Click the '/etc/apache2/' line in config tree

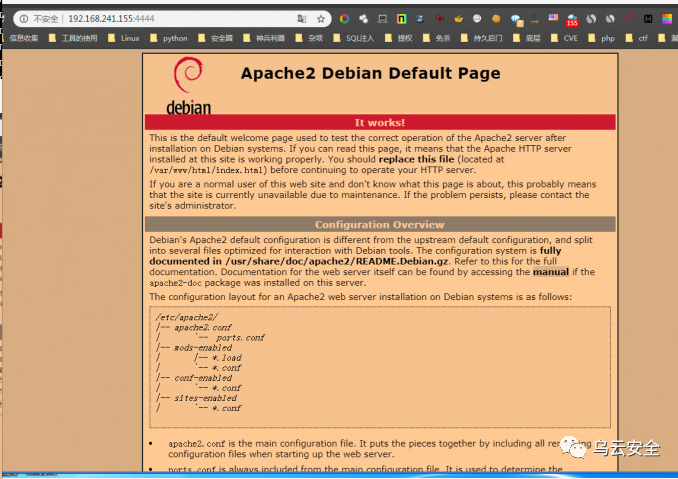[187, 317]
